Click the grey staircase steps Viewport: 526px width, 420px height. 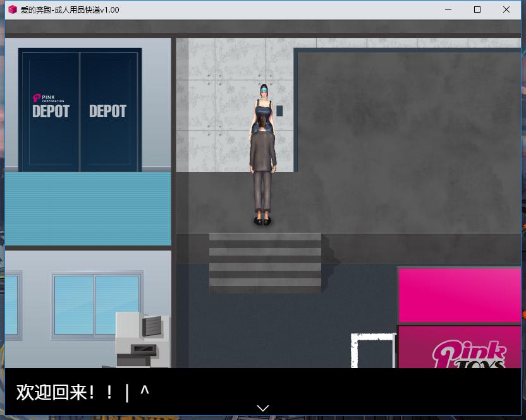click(265, 263)
